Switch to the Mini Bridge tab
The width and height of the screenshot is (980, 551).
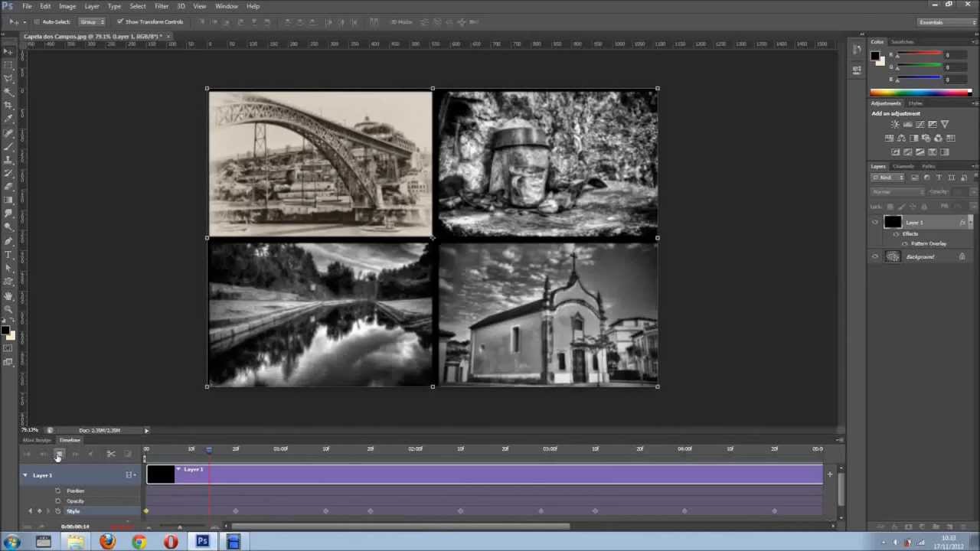point(37,440)
